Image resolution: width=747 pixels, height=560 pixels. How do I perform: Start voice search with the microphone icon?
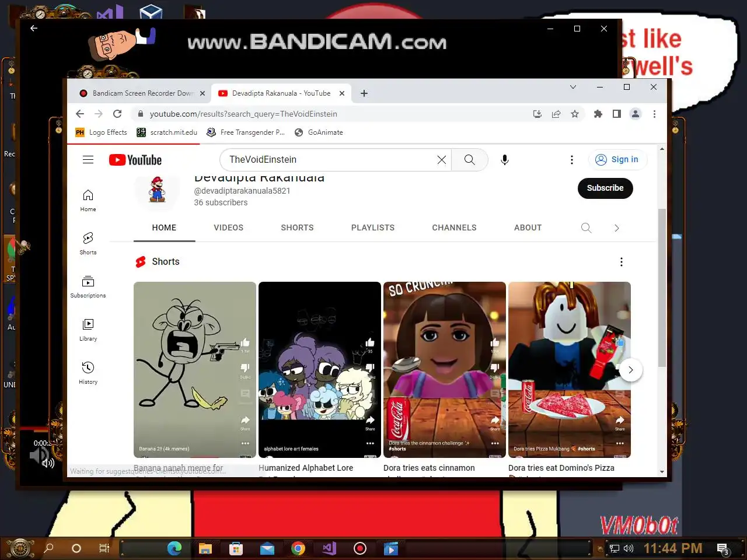pyautogui.click(x=505, y=160)
